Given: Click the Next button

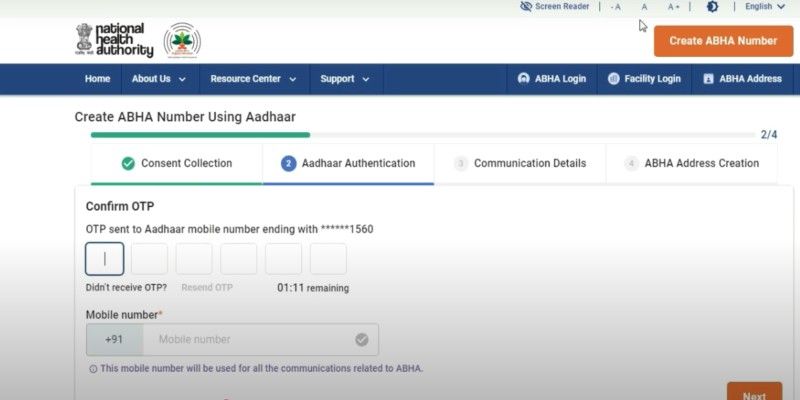Looking at the screenshot, I should point(754,392).
